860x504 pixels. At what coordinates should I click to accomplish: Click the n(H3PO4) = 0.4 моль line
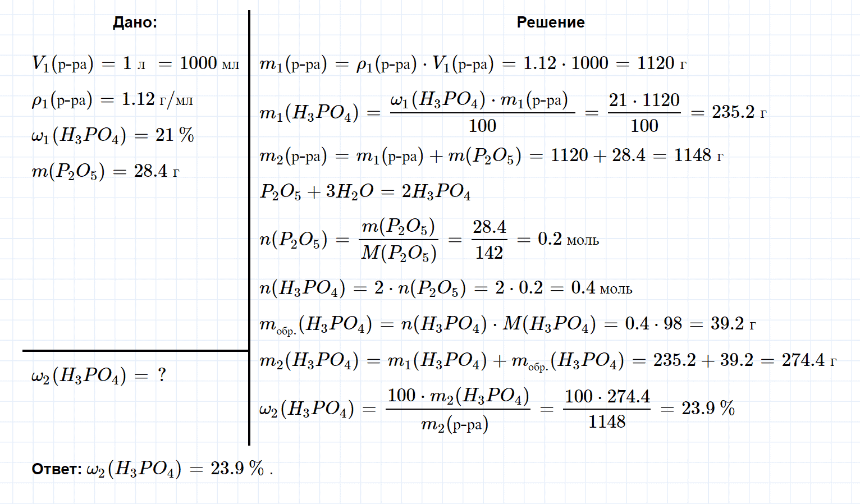click(446, 288)
